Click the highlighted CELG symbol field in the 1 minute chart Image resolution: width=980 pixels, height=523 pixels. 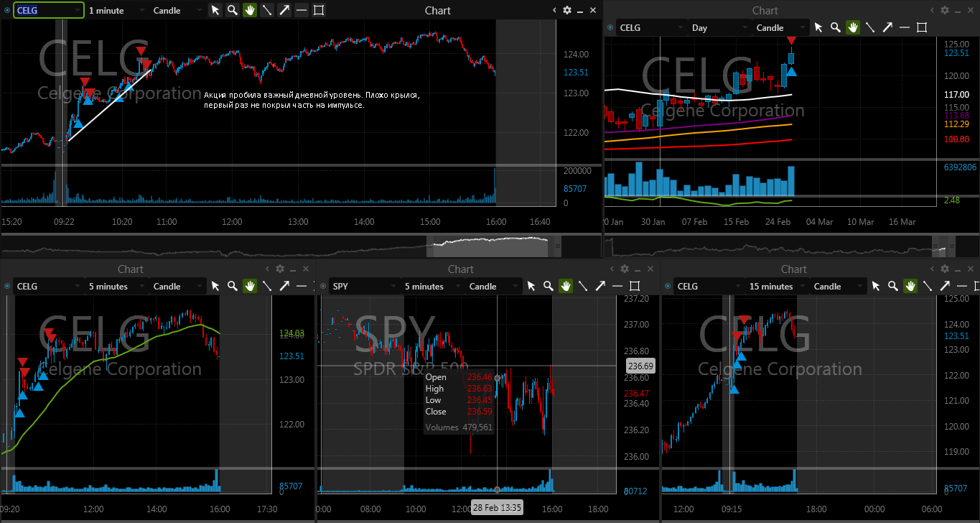[x=48, y=10]
